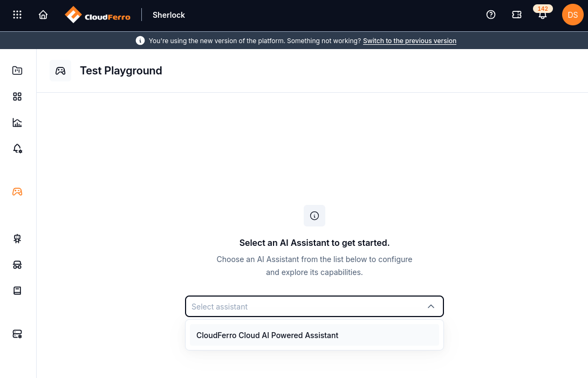This screenshot has width=588, height=378.
Task: Open the folder chart sidebar icon
Action: point(17,71)
